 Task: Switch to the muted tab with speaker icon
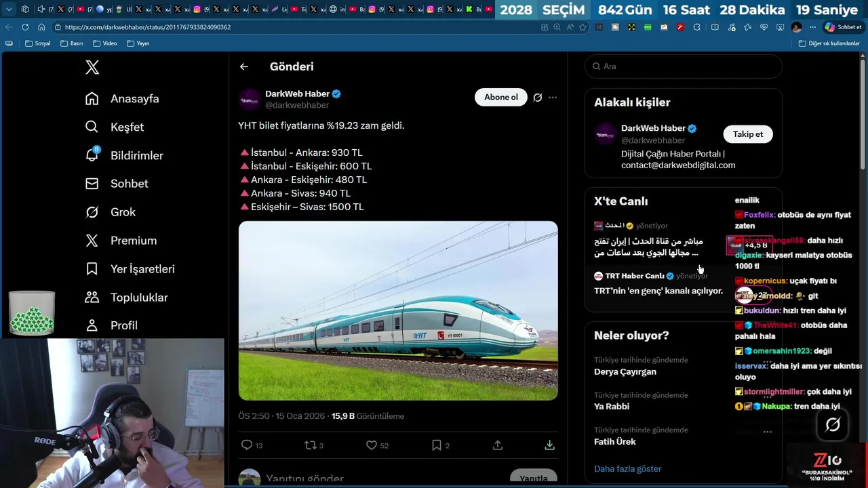coord(42,9)
